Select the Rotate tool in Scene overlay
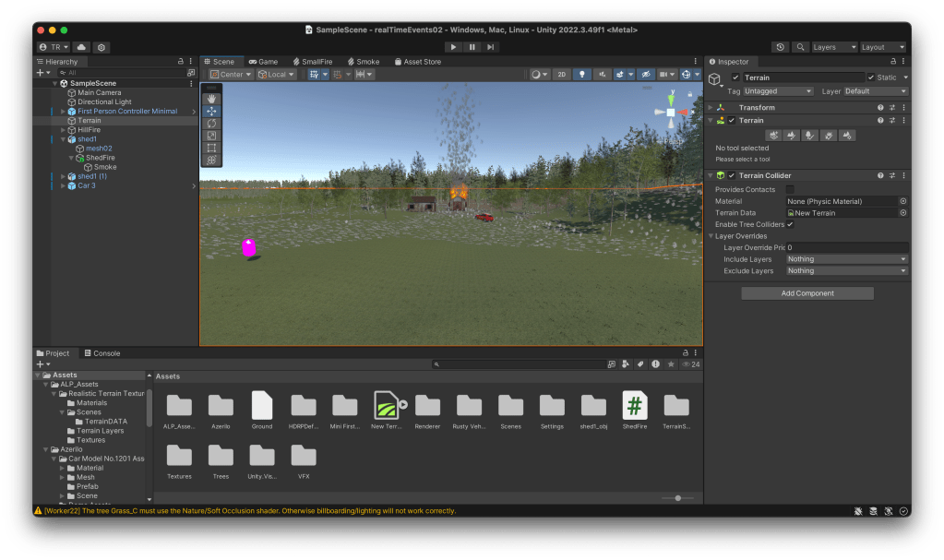Viewport: 944px width, 560px height. pyautogui.click(x=211, y=123)
